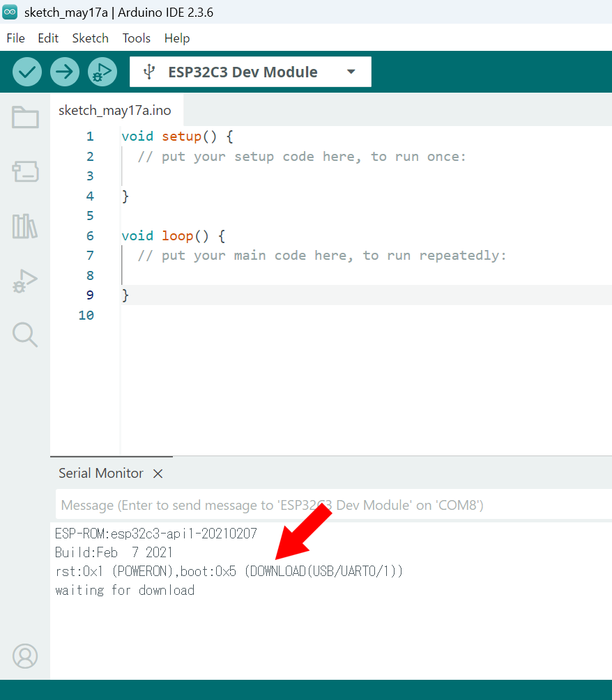Close the Serial Monitor panel
612x700 pixels.
pyautogui.click(x=158, y=474)
